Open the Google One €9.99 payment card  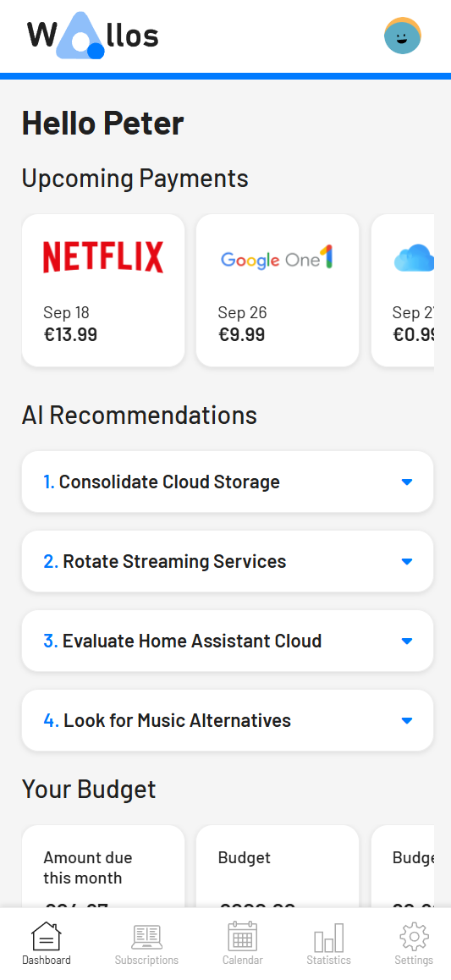[x=278, y=290]
